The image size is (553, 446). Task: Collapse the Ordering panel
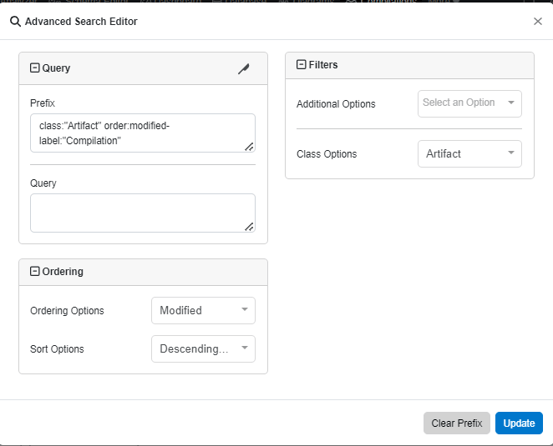(35, 271)
